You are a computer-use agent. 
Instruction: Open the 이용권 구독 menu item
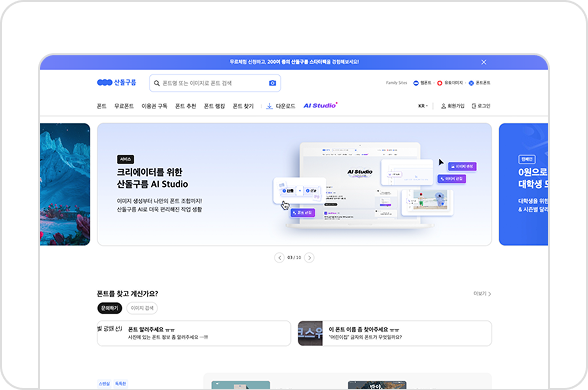tap(154, 106)
